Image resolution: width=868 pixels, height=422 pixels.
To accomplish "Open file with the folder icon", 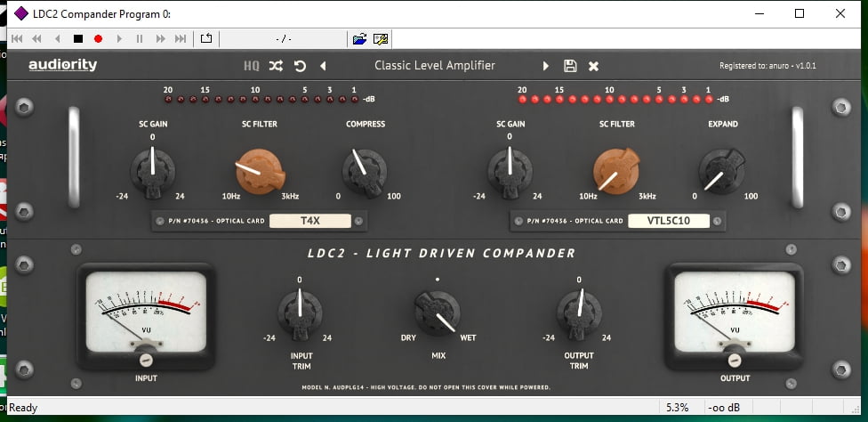I will tap(360, 39).
